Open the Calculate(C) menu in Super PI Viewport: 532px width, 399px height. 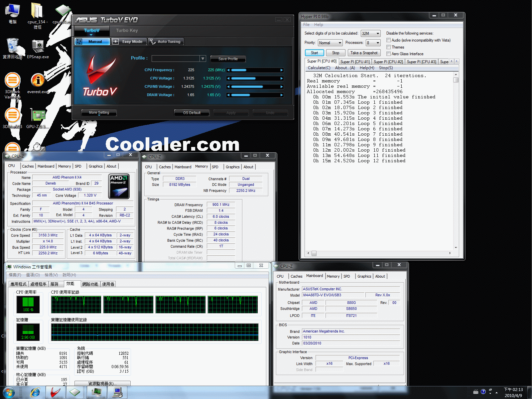tap(319, 68)
